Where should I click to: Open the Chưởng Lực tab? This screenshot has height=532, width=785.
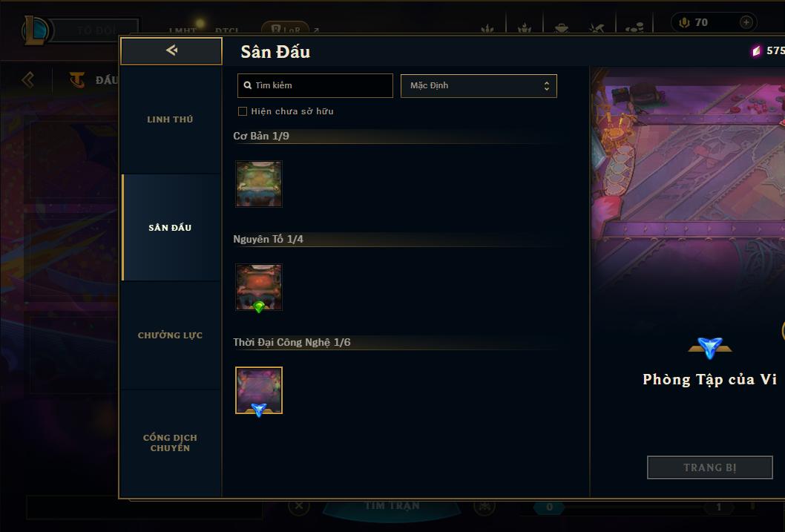click(170, 335)
